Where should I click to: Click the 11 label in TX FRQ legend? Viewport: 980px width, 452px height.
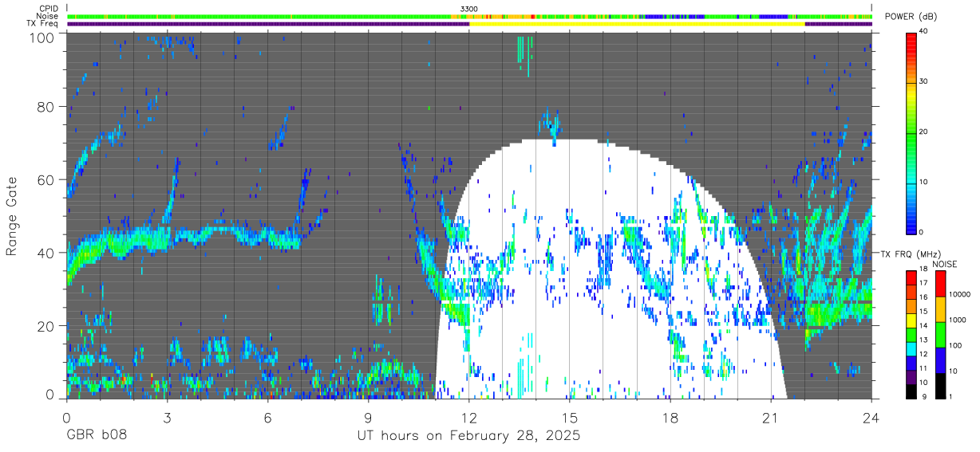924,368
